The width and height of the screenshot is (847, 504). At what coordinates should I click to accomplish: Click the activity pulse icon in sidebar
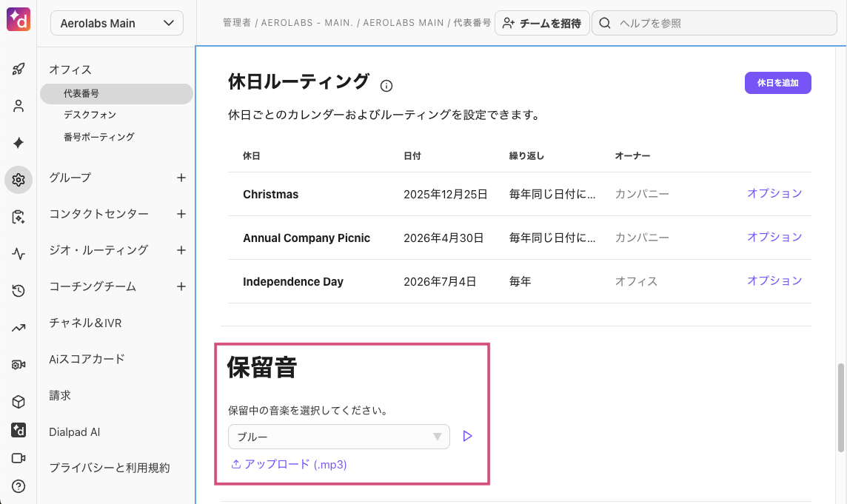(x=19, y=254)
